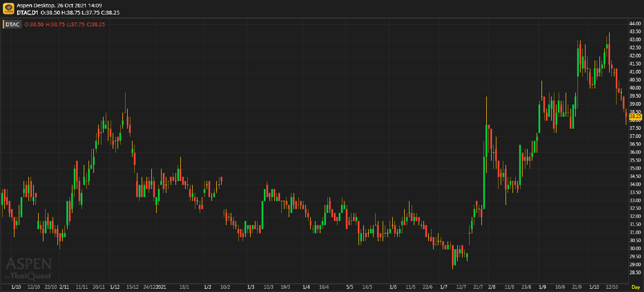Click the 1/7 date axis label
The image size is (644, 292).
443,288
